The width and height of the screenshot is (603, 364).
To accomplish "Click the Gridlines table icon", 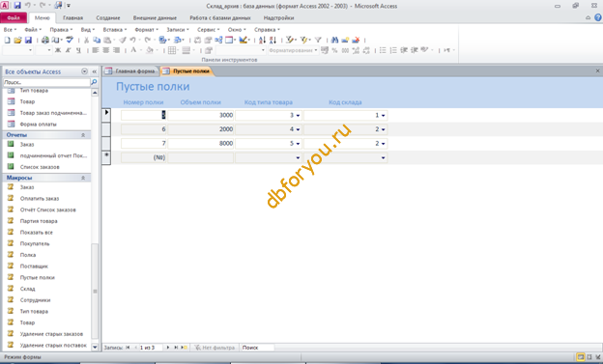I will 172,50.
